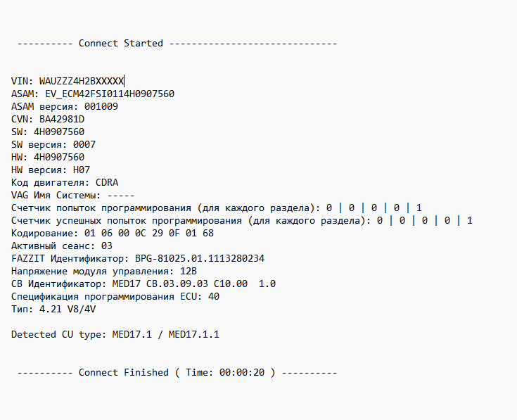Click the control module voltage 12В line
The image size is (517, 420).
(x=103, y=272)
